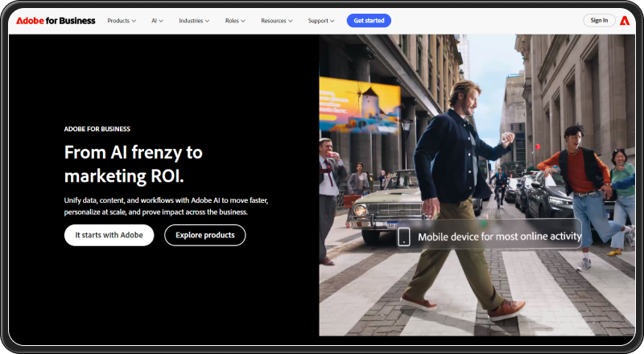The width and height of the screenshot is (644, 354).
Task: Click the 'Unify data, content, and workflows' paragraph
Action: coord(167,205)
